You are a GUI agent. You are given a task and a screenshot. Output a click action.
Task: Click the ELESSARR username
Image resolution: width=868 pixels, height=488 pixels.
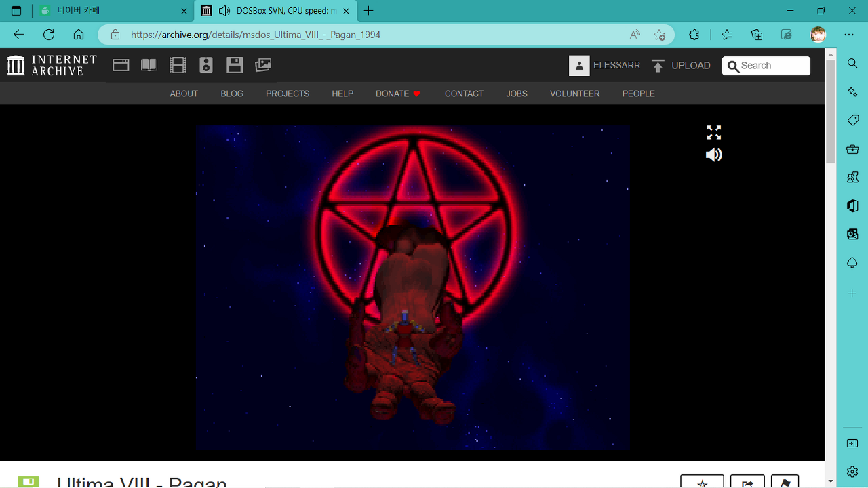pos(616,66)
